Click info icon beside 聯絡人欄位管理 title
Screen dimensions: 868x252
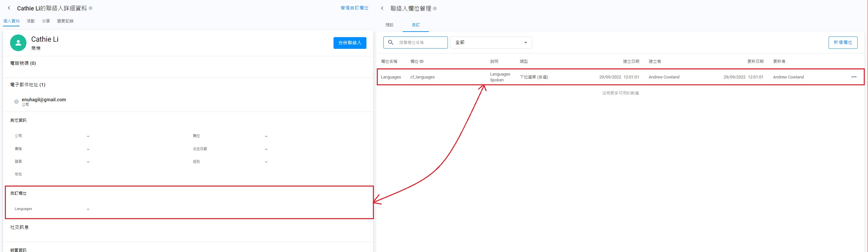[435, 8]
